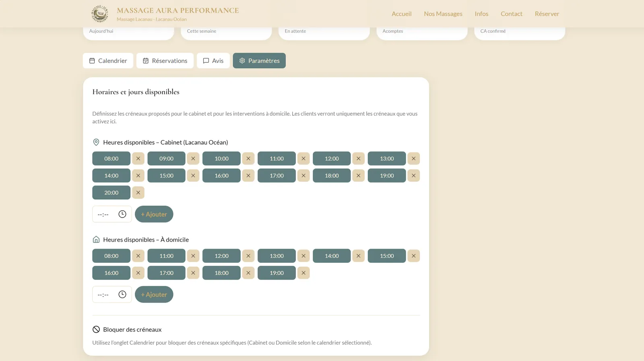644x361 pixels.
Task: Remove the 11:00 À domicile slot
Action: coord(193,256)
